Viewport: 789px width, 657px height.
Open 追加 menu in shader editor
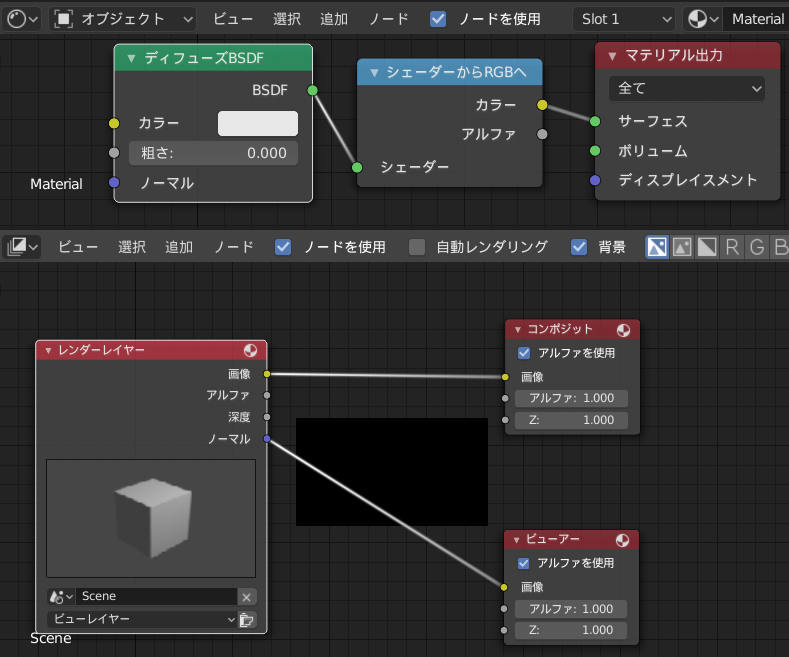(x=334, y=19)
